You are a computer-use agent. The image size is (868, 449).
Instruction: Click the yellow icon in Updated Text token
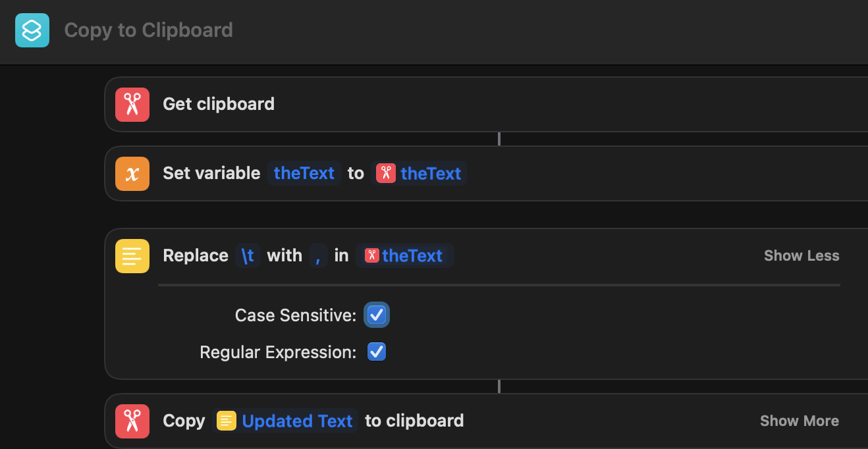click(227, 421)
